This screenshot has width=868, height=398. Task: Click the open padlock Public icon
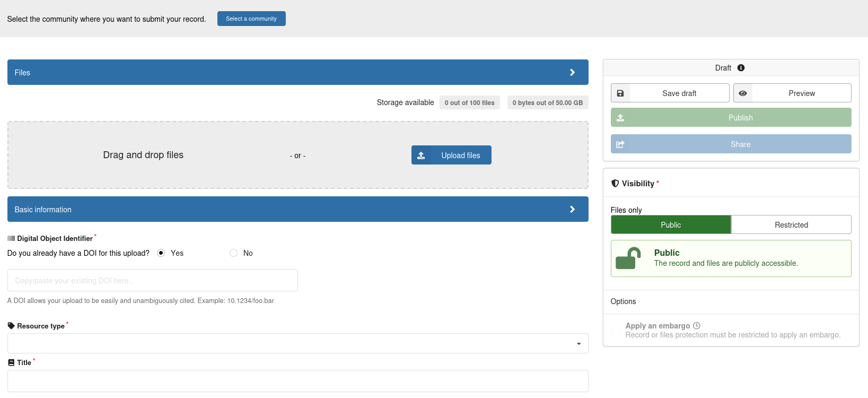point(628,258)
